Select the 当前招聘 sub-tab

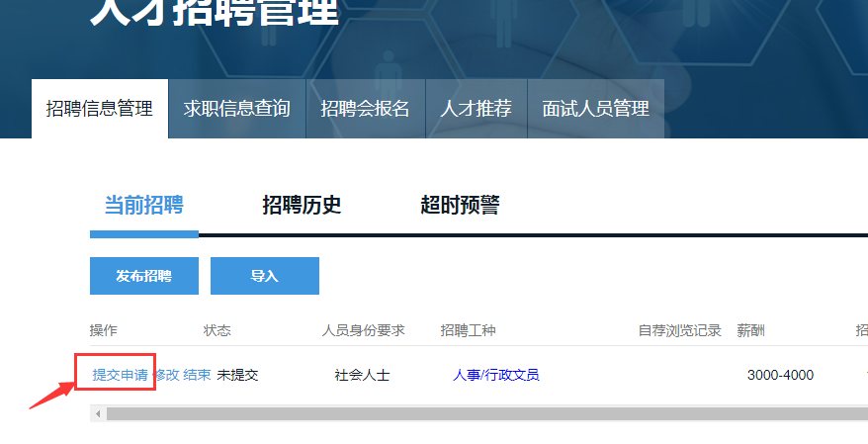(143, 206)
